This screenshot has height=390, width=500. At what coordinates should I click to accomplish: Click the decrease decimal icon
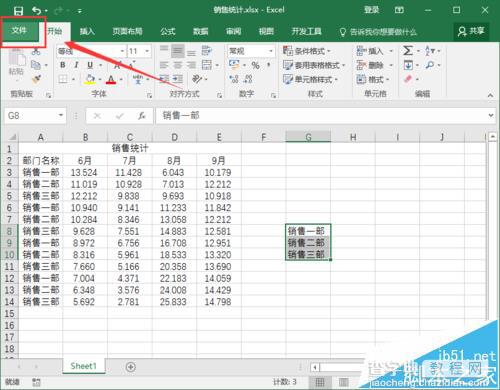pyautogui.click(x=248, y=79)
